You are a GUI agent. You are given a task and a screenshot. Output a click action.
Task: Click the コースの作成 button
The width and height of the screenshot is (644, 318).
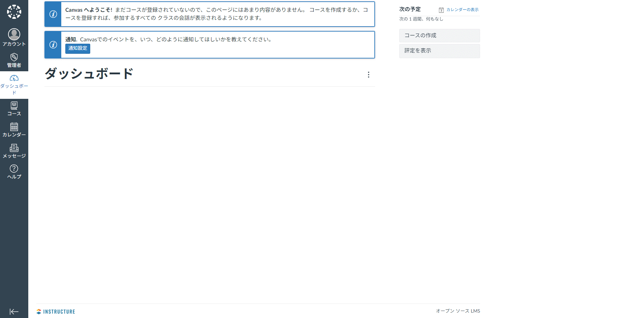click(439, 36)
